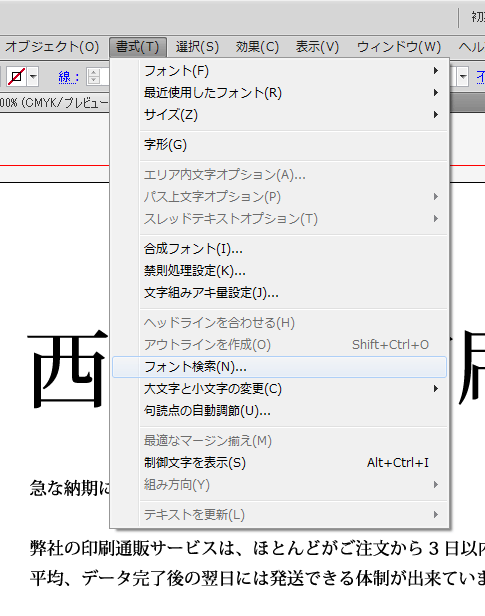Open the stroke swatch dropdown arrow

tap(33, 77)
